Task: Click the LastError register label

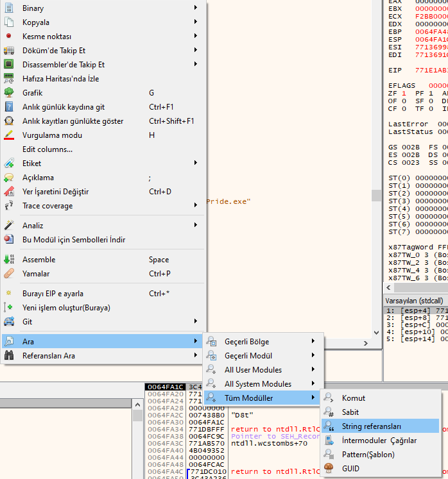Action: 408,124
